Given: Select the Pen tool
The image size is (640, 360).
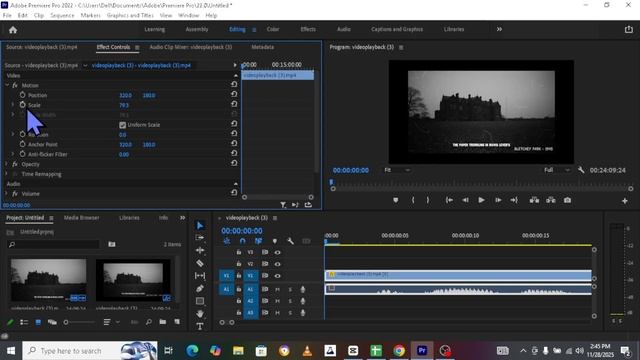Looking at the screenshot, I should 200,289.
